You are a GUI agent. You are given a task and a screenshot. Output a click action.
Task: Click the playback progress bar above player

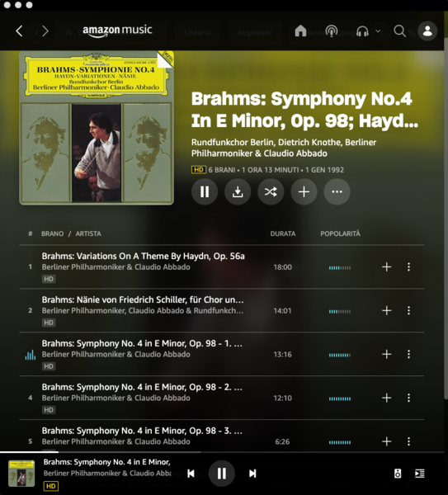[224, 452]
